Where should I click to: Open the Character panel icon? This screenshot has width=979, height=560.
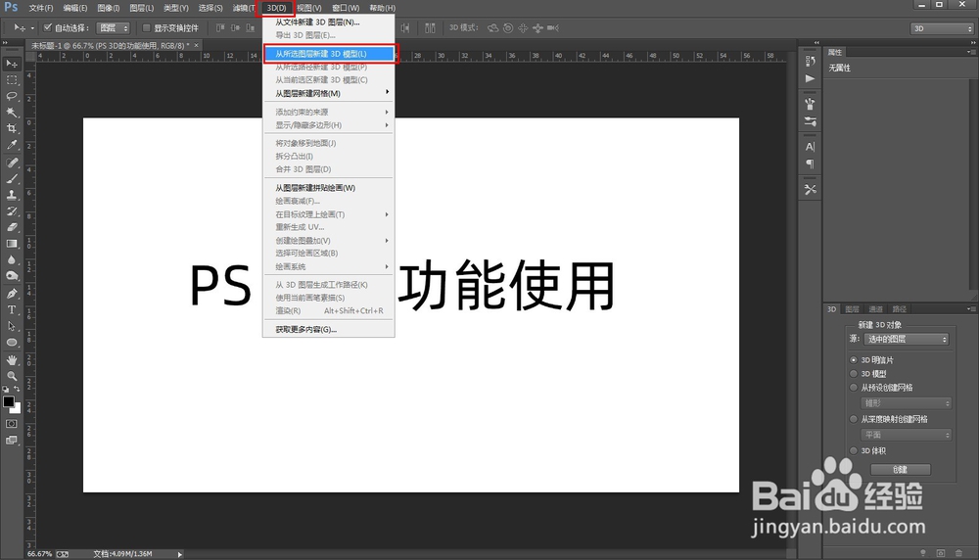click(810, 147)
